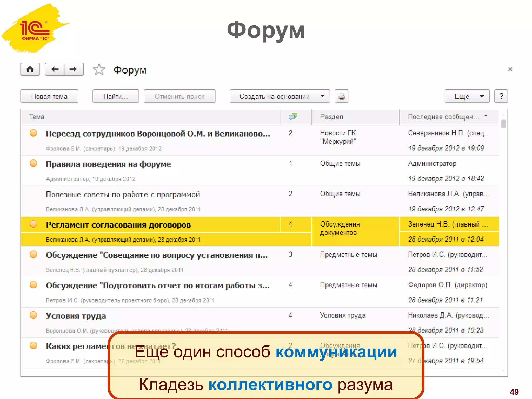Click message count 4 of Регламент согласования
The height and width of the screenshot is (399, 532).
(290, 224)
